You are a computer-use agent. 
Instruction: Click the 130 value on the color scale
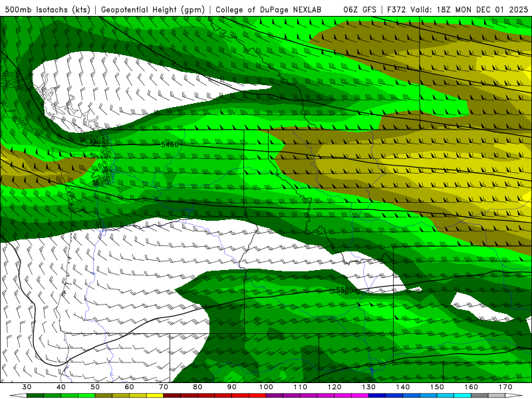tap(368, 387)
